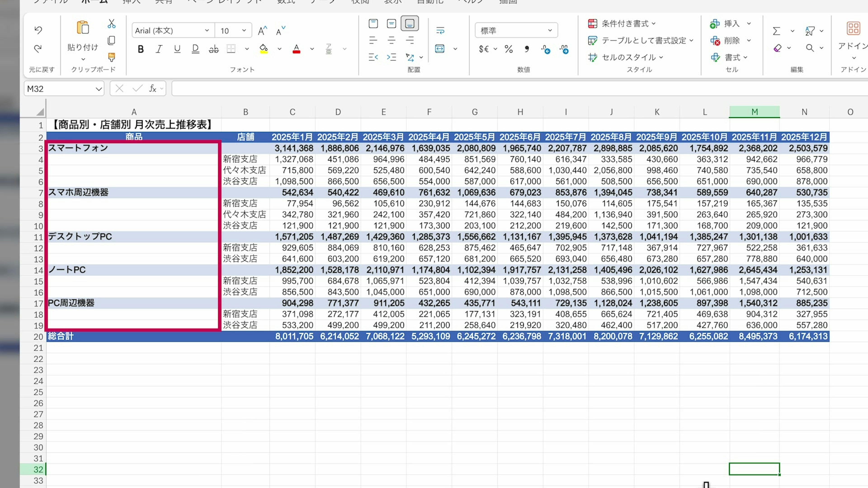Apply the yellow fill color swatch
Screen dimensions: 868x488
pos(264,49)
